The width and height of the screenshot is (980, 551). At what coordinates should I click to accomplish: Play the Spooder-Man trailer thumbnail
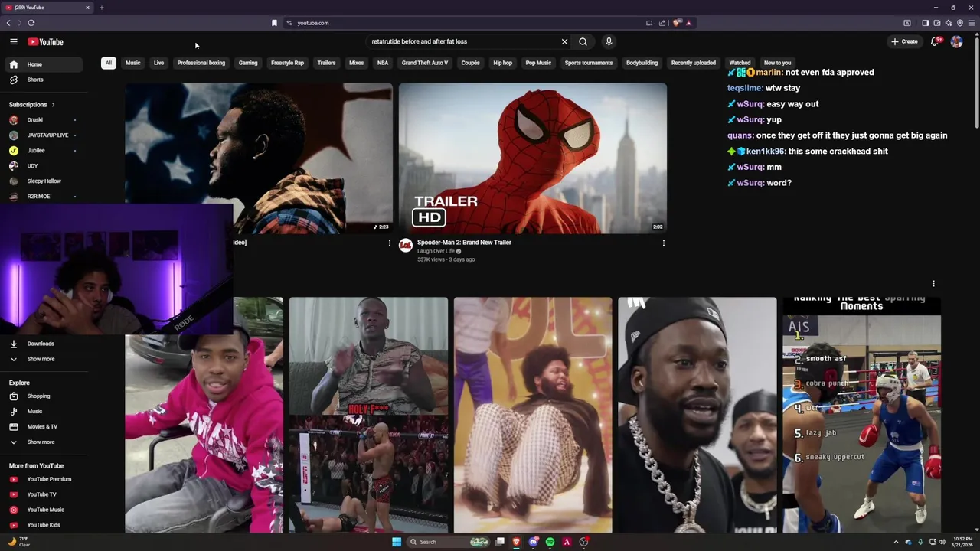click(x=533, y=158)
